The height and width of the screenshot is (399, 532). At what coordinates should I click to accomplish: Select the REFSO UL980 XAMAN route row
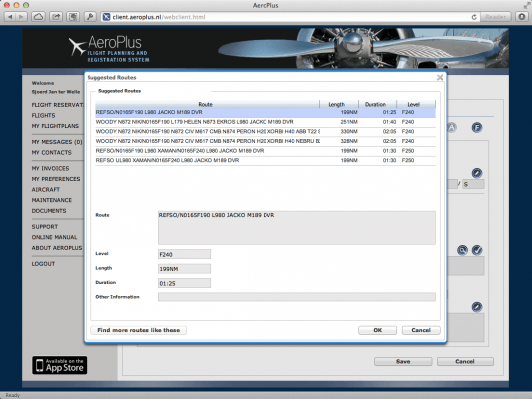tap(266, 160)
